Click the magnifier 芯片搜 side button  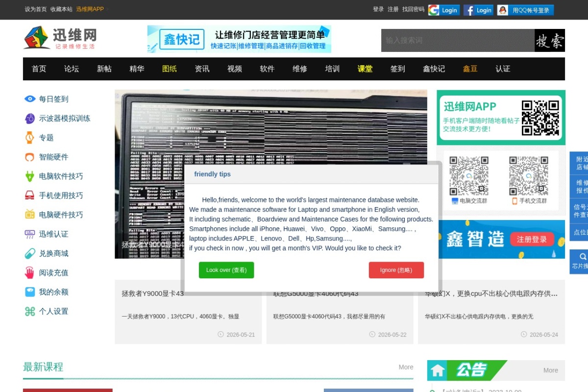click(580, 262)
